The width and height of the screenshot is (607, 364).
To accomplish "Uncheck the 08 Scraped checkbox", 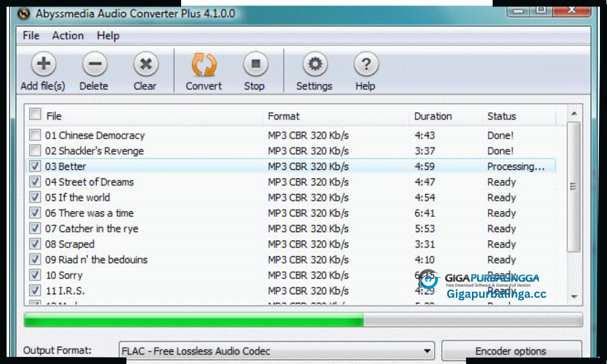I will pyautogui.click(x=35, y=244).
